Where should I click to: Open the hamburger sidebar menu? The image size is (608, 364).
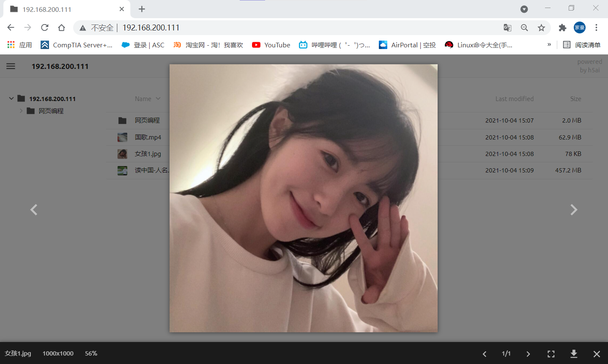(11, 66)
